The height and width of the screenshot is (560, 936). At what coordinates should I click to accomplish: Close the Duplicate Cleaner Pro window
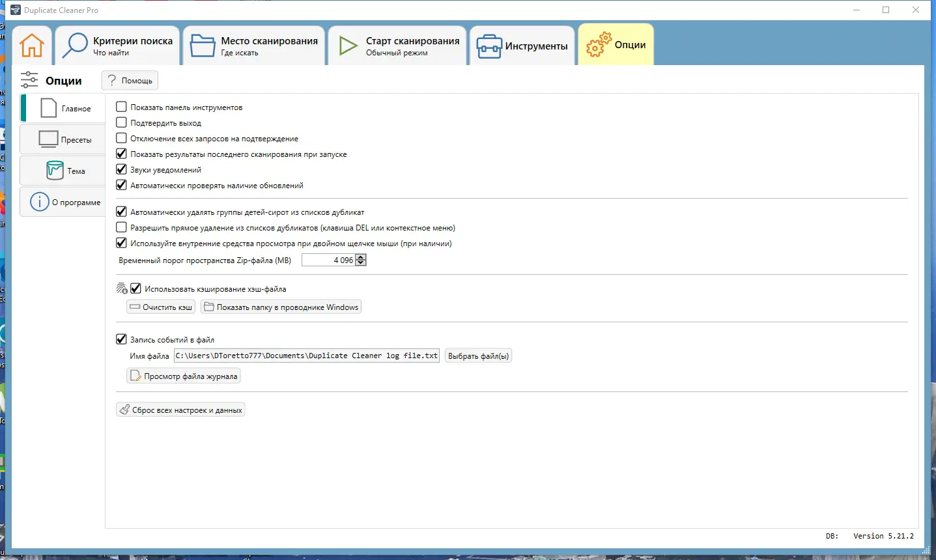pyautogui.click(x=916, y=10)
